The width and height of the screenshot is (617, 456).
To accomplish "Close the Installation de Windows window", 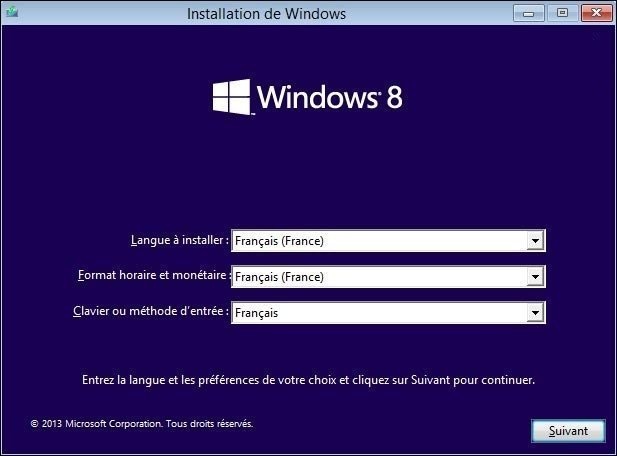I will (597, 13).
